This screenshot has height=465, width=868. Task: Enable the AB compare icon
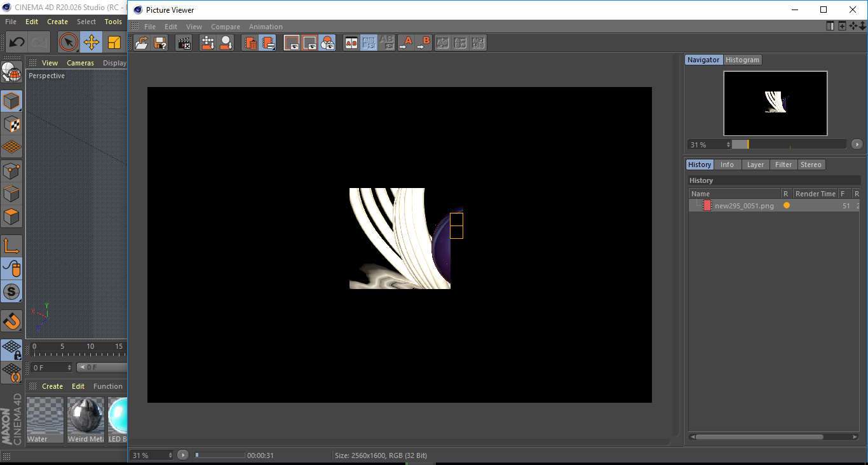351,43
